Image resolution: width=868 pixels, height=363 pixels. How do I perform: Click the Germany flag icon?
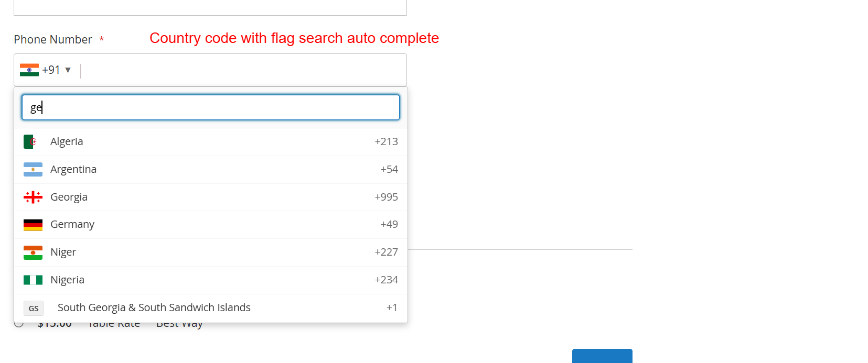pyautogui.click(x=33, y=225)
